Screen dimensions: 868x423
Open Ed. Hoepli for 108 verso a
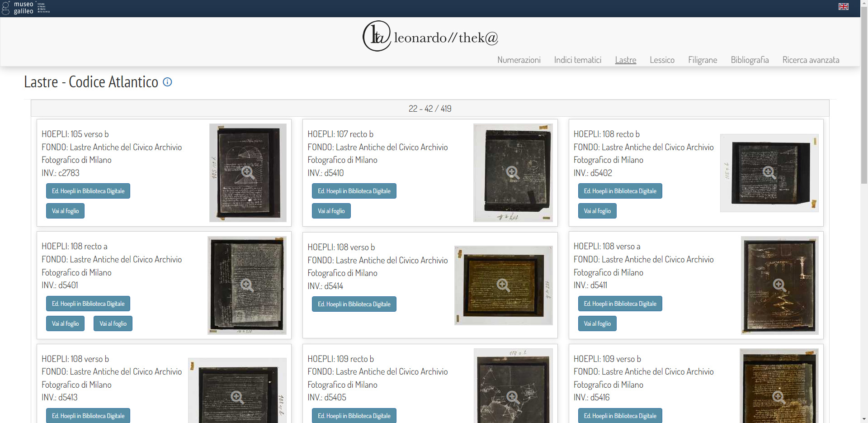pyautogui.click(x=620, y=304)
